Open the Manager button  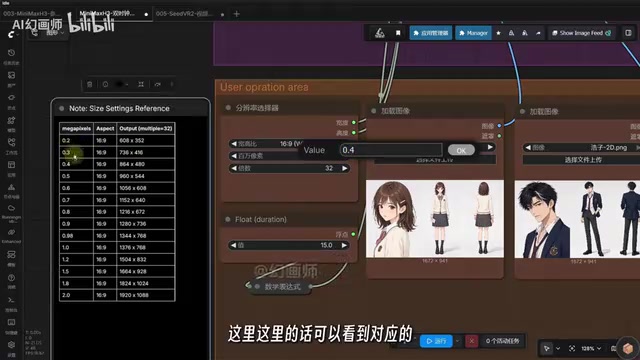point(473,33)
